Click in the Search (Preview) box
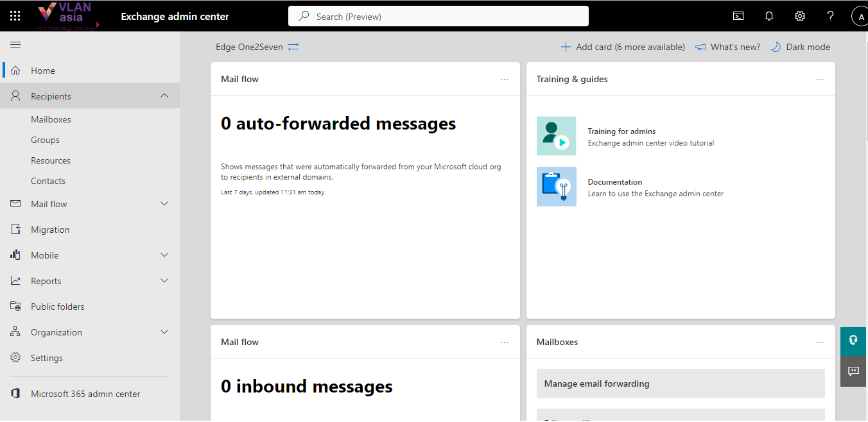This screenshot has height=422, width=868. click(x=438, y=16)
